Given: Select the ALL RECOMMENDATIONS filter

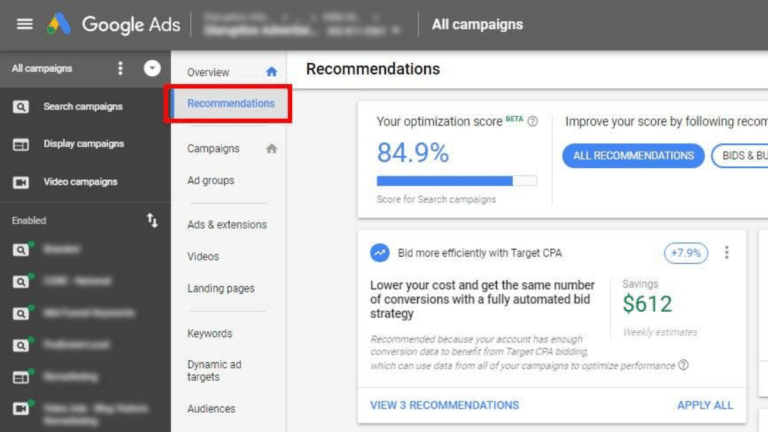Looking at the screenshot, I should tap(633, 156).
